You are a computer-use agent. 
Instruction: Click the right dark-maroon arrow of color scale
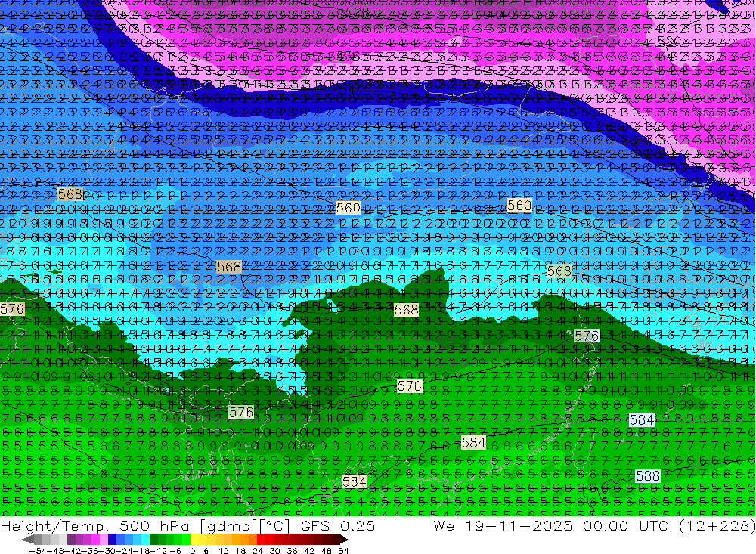(342, 539)
